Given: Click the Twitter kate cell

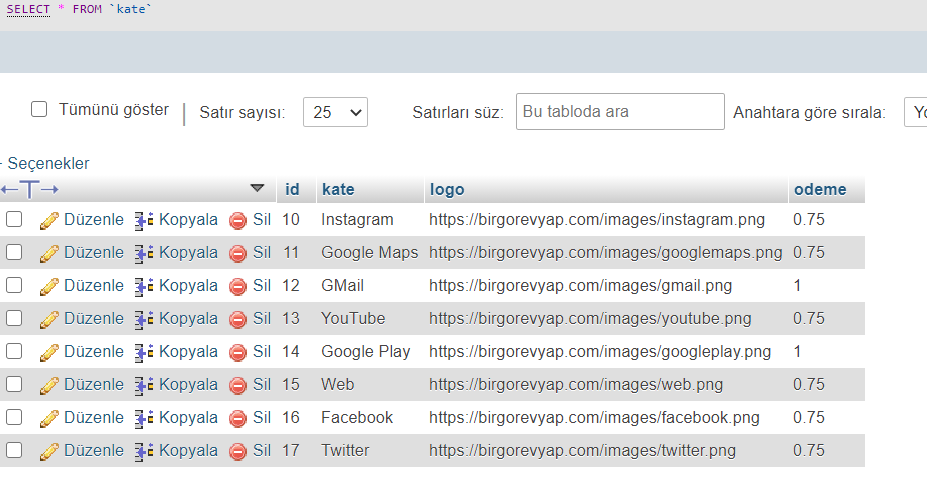Looking at the screenshot, I should 345,451.
